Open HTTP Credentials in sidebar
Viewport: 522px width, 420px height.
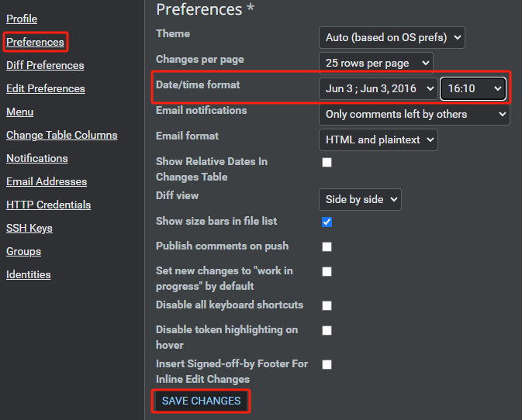(48, 205)
